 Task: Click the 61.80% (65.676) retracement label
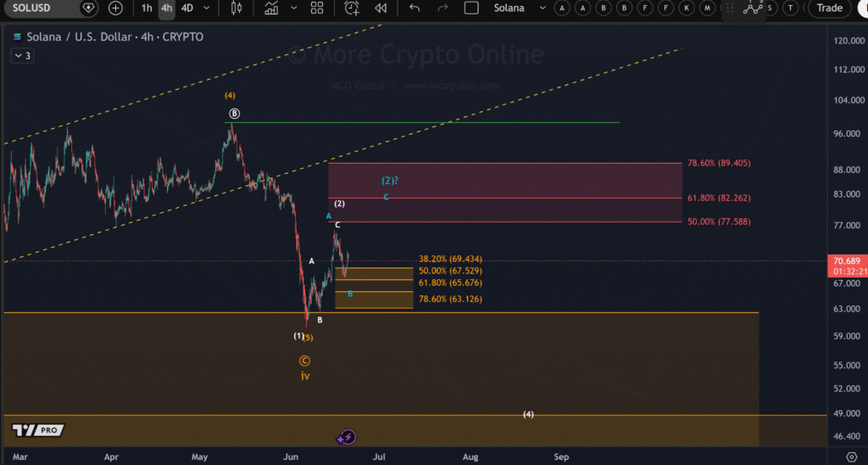pyautogui.click(x=450, y=283)
